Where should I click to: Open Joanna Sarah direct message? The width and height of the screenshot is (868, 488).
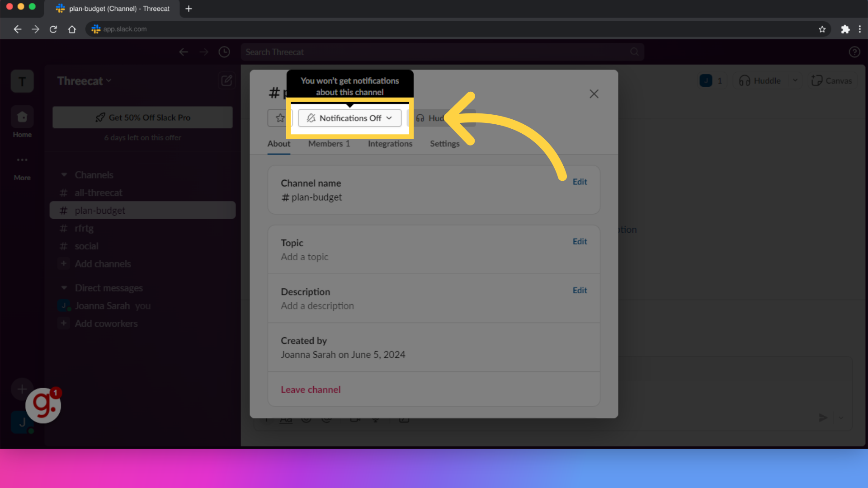point(143,306)
